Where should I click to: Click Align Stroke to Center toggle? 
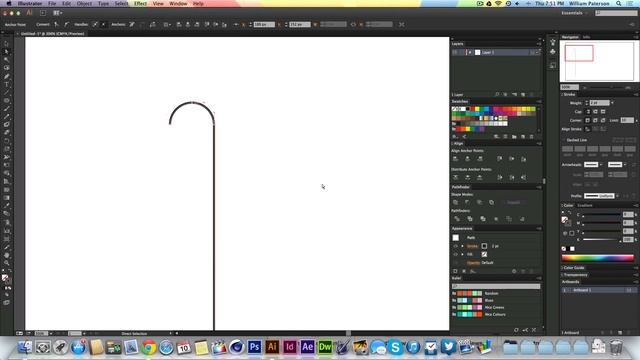(x=588, y=129)
